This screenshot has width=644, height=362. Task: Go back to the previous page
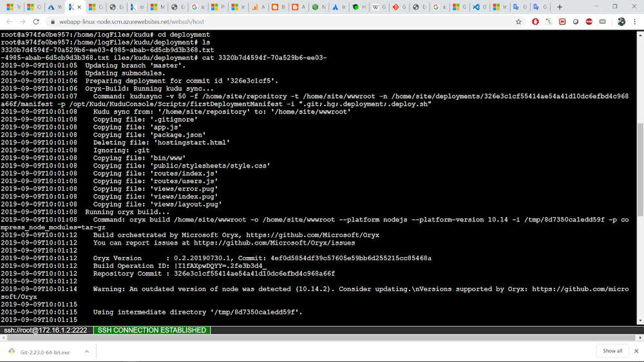9,22
